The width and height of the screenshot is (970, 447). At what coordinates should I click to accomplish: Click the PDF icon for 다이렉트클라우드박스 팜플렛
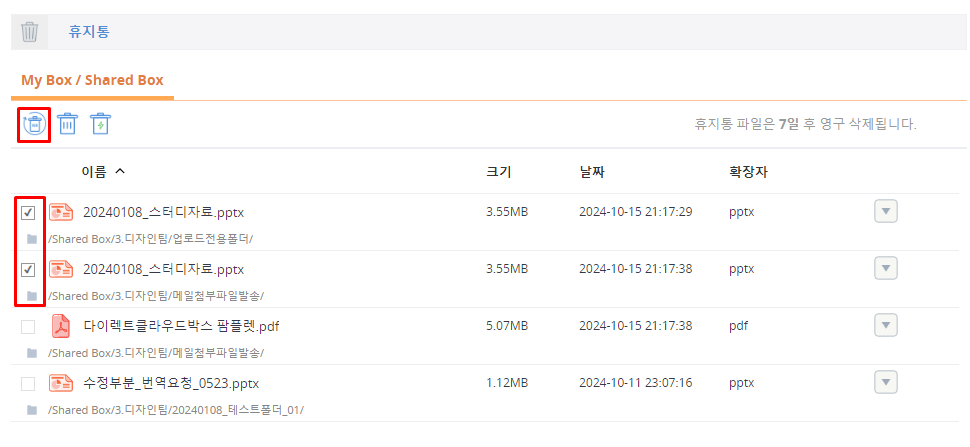[62, 326]
